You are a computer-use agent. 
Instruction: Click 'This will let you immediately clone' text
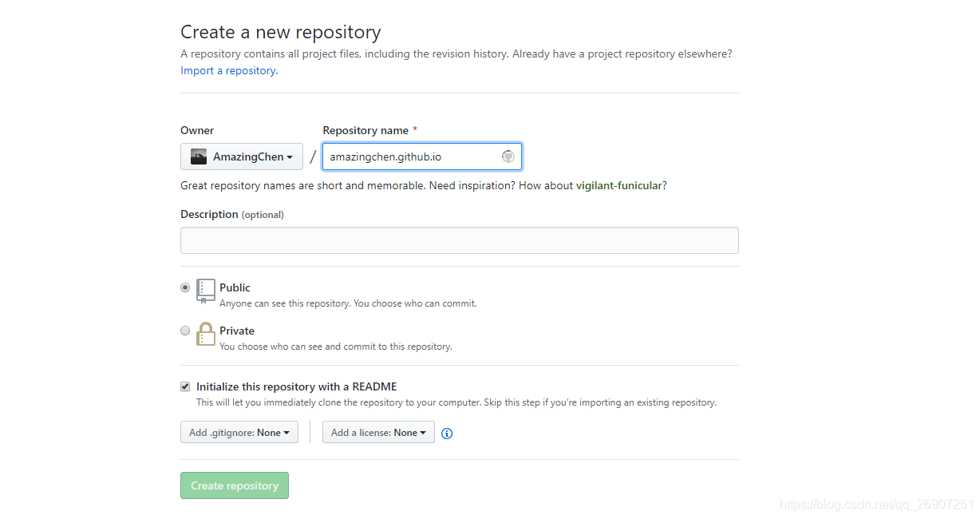(x=456, y=402)
